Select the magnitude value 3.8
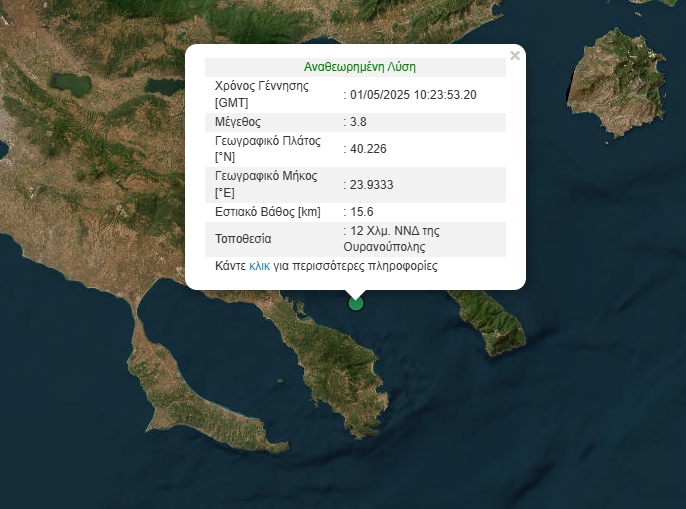The image size is (686, 509). pyautogui.click(x=358, y=122)
